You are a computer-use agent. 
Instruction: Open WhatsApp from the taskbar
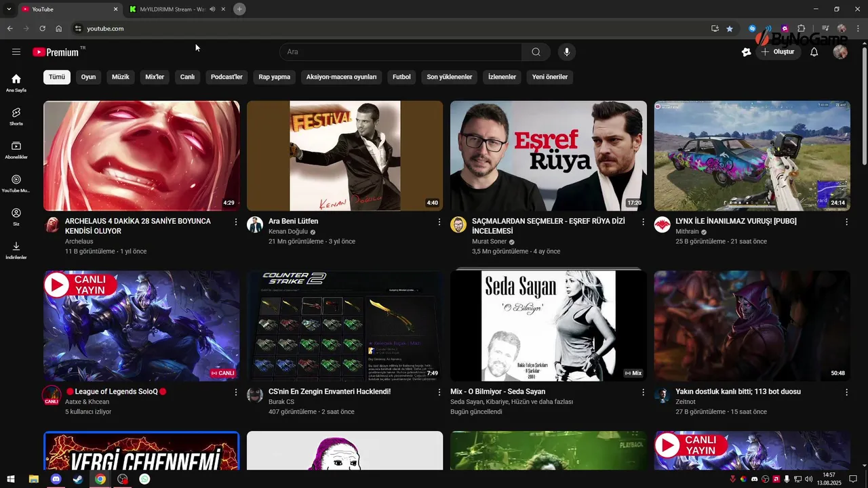144,479
